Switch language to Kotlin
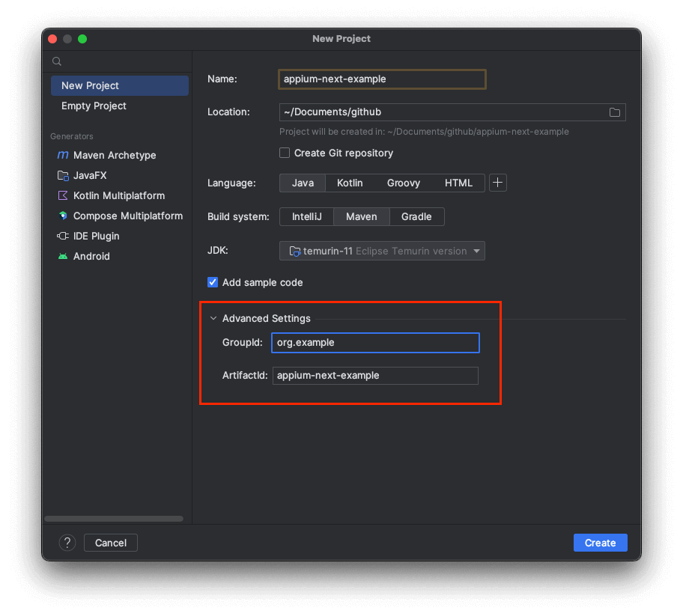Viewport: 683px width, 616px height. click(x=350, y=182)
